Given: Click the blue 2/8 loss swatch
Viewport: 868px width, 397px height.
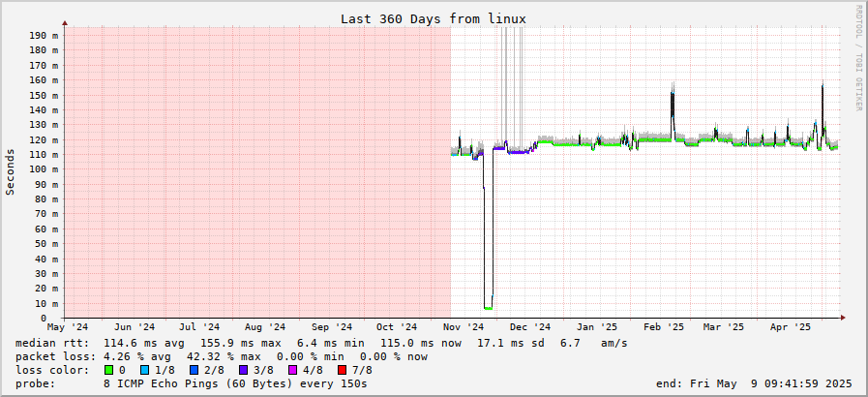Looking at the screenshot, I should tap(195, 370).
